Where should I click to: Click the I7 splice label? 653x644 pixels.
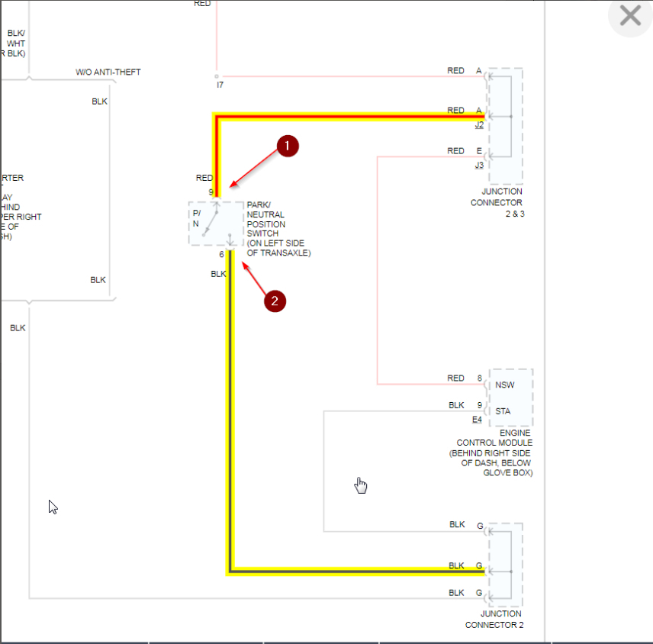coord(220,85)
